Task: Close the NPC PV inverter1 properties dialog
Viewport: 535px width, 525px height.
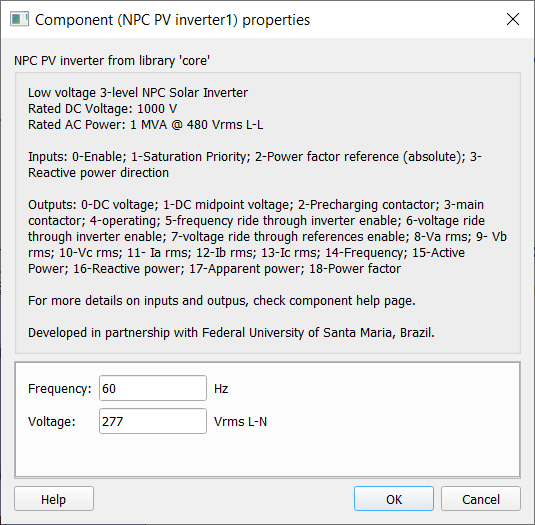Action: coord(513,19)
